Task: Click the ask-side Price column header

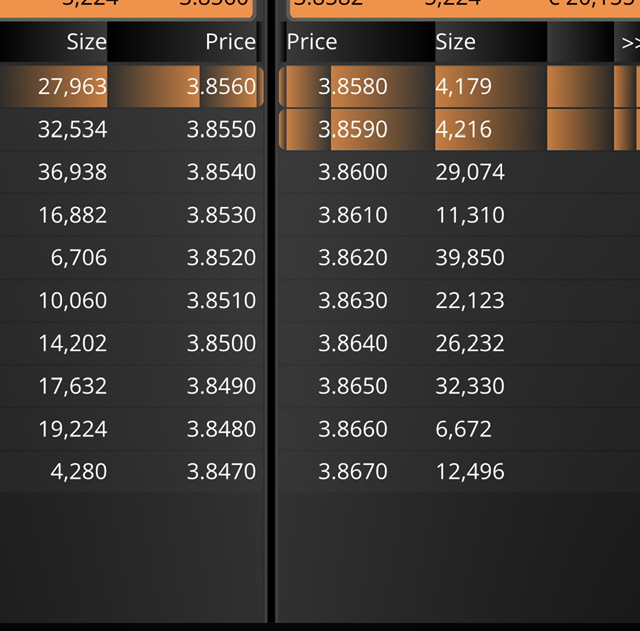Action: click(312, 42)
